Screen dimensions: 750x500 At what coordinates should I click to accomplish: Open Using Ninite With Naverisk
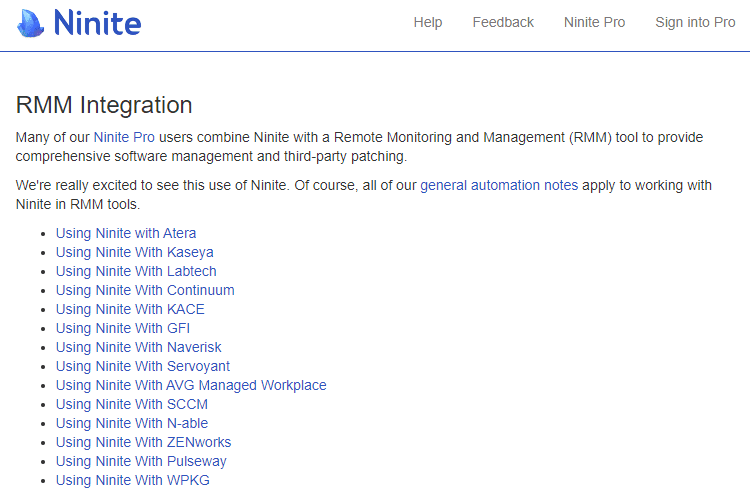139,347
